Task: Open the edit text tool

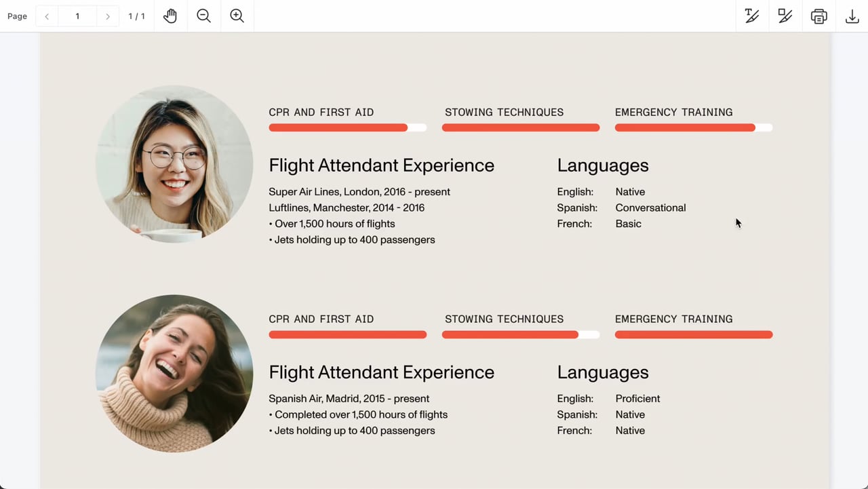Action: coord(752,16)
